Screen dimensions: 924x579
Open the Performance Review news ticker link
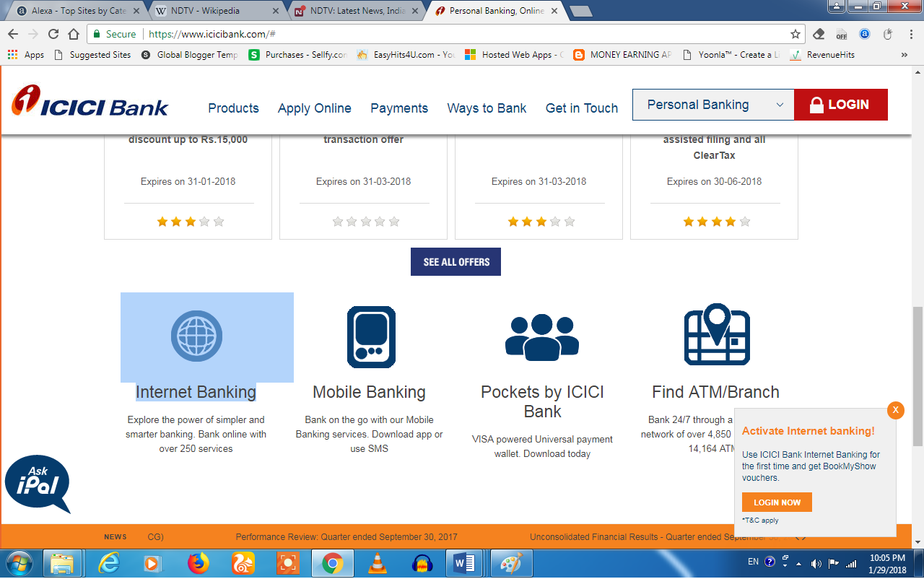click(x=346, y=537)
